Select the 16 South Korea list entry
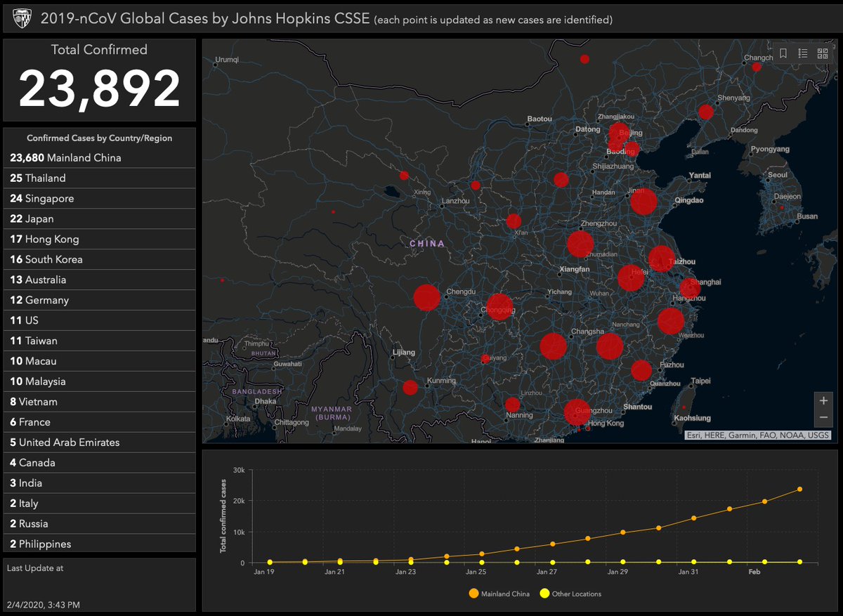Viewport: 843px width, 616px height. tap(98, 259)
